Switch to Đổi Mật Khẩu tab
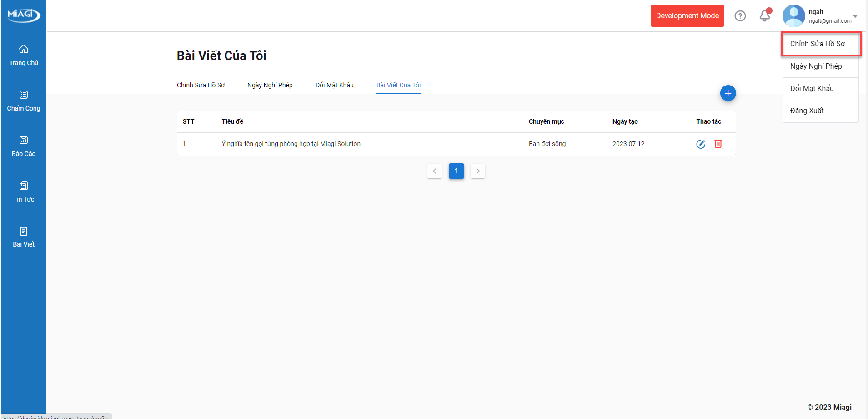 pos(334,85)
